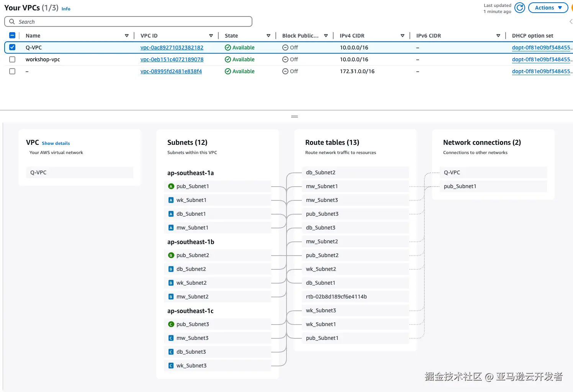Select route table mw_Subnet3

click(x=355, y=200)
